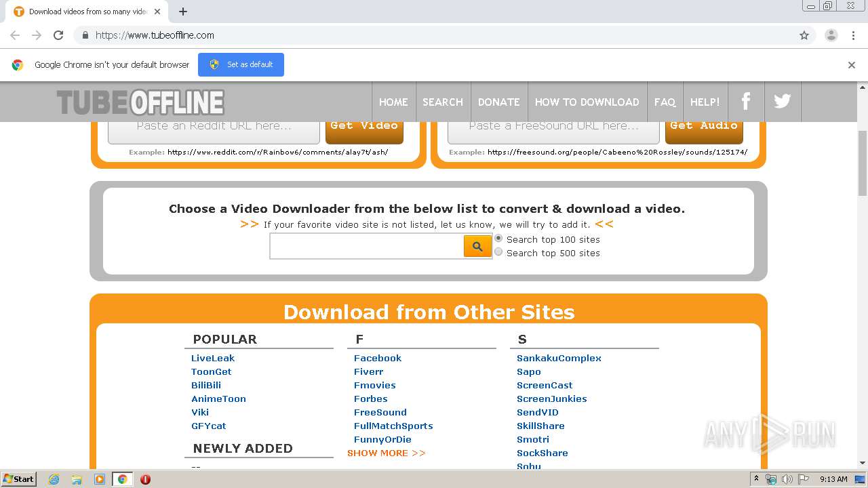The height and width of the screenshot is (488, 868).
Task: Open the SEARCH navigation item
Action: (443, 102)
